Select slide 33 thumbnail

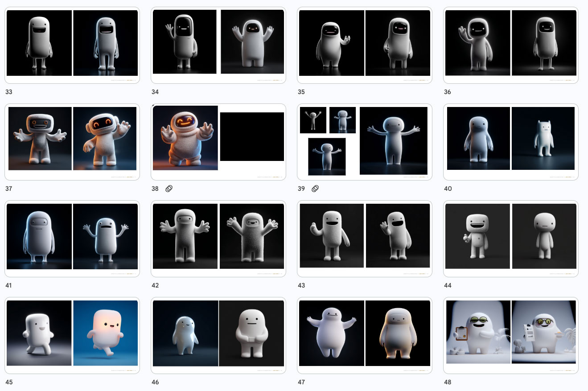[x=72, y=45]
